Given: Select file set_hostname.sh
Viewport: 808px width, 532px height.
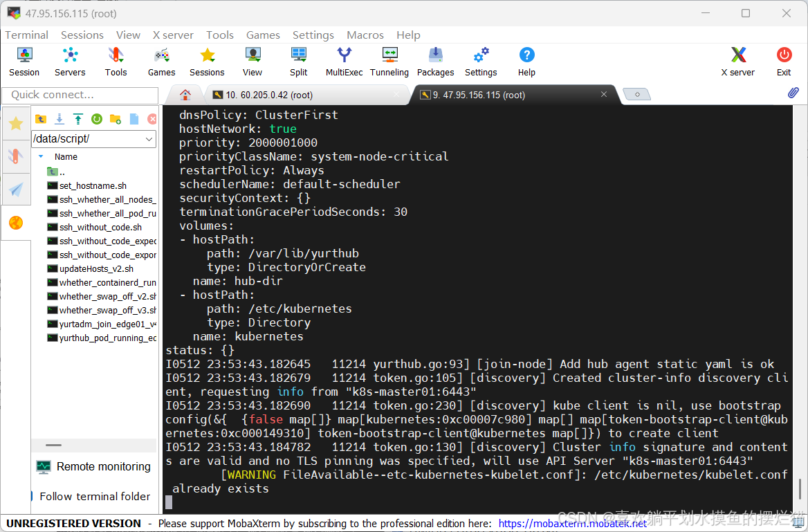Looking at the screenshot, I should click(x=86, y=185).
